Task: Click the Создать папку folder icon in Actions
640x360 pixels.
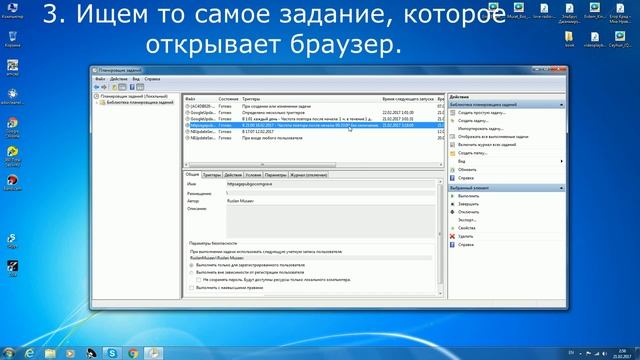Action: coord(452,153)
